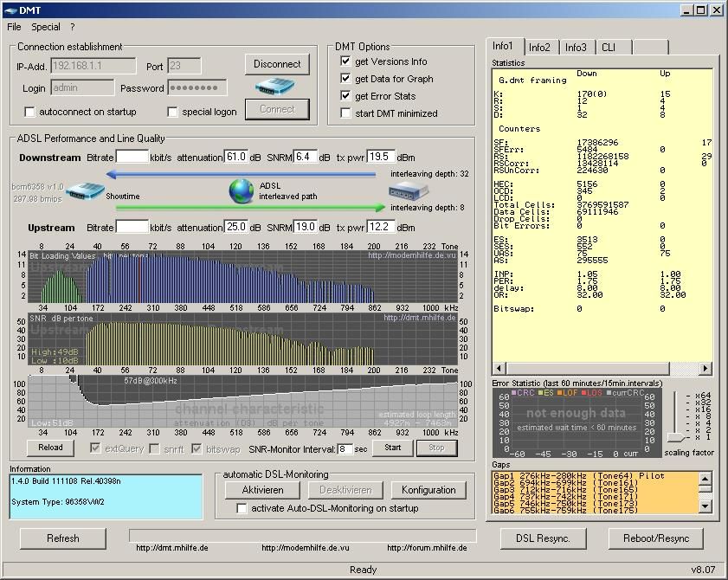Screen dimensions: 728x580
Task: Enable Auto-DSL-Monitoring on startup checkbox
Action: [242, 508]
